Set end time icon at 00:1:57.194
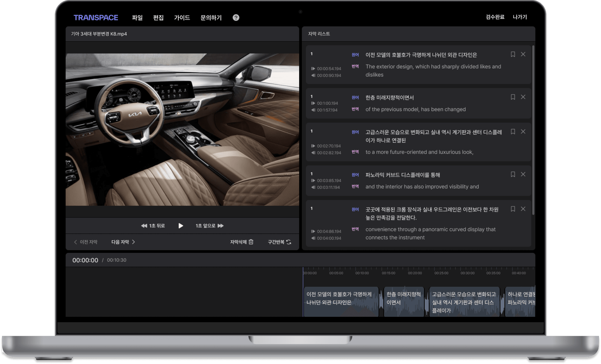 (x=313, y=110)
